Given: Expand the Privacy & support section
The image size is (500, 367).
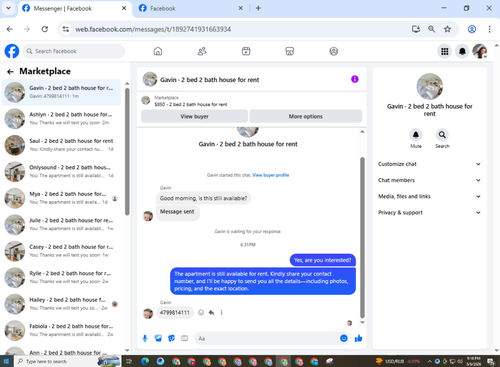Looking at the screenshot, I should tap(429, 213).
